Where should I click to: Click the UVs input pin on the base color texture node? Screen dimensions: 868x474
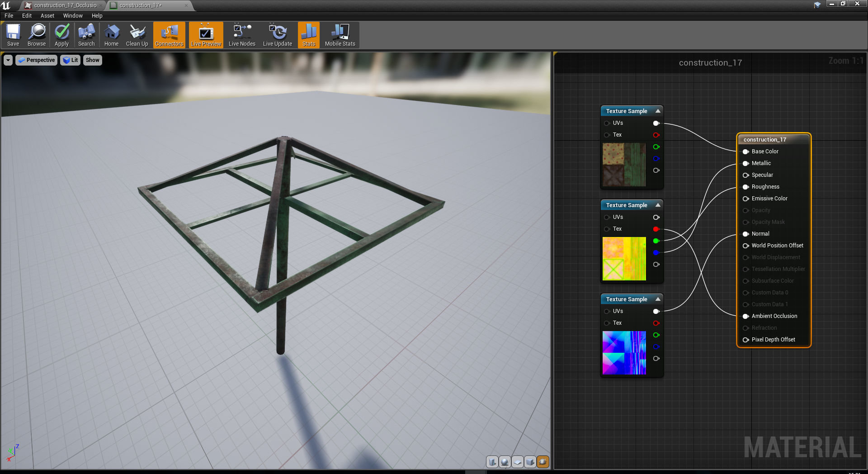click(607, 123)
